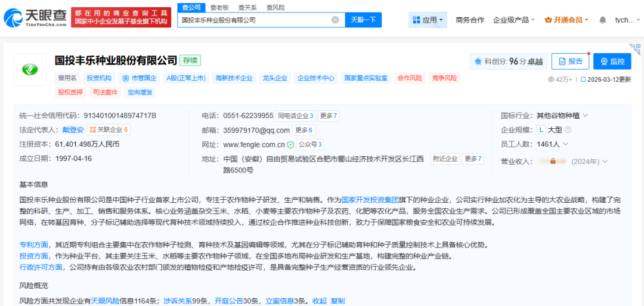
Task: Open the 涉诉关系 link
Action: coord(178,301)
